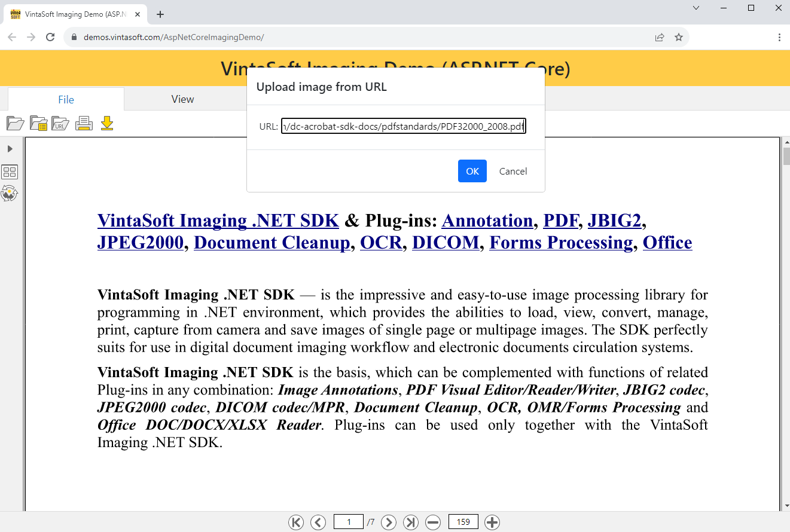Open the Document Cleanup link
Image resolution: width=790 pixels, height=532 pixels.
coord(272,242)
